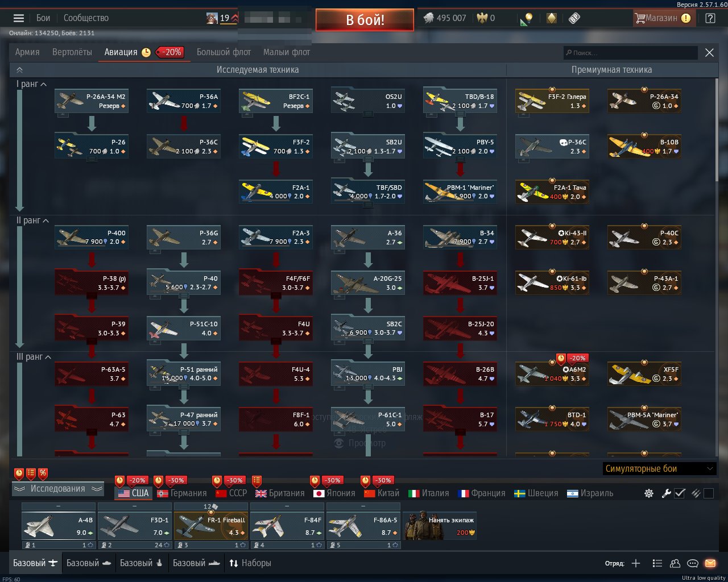
Task: Select the Базовый preset with the ship icon
Action: tap(196, 563)
